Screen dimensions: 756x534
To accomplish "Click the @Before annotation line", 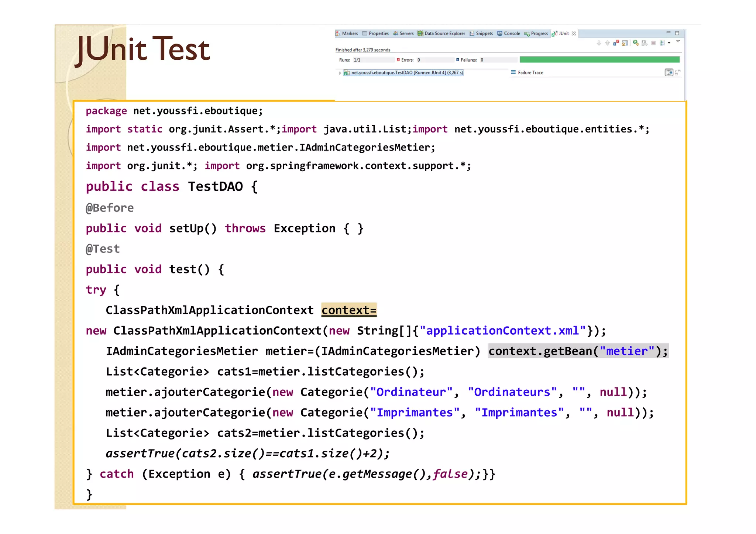I will tap(110, 208).
